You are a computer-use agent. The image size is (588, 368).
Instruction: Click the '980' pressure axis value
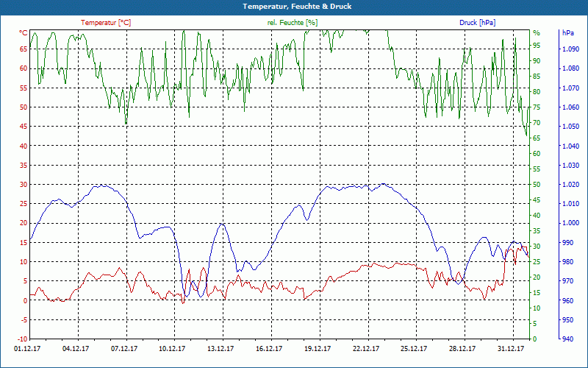[x=568, y=262]
